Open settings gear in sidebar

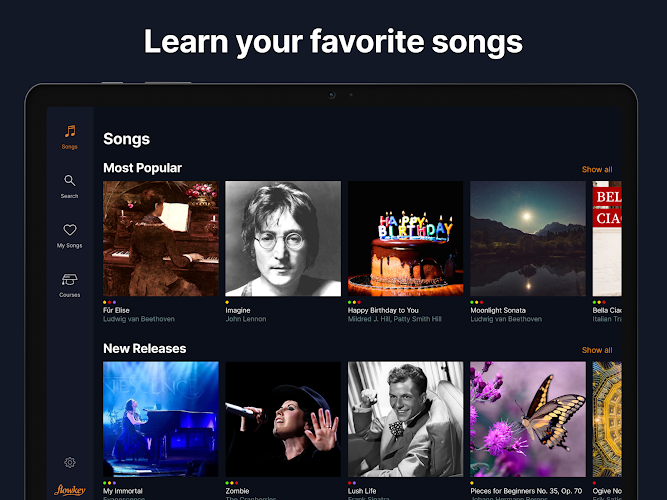[69, 462]
